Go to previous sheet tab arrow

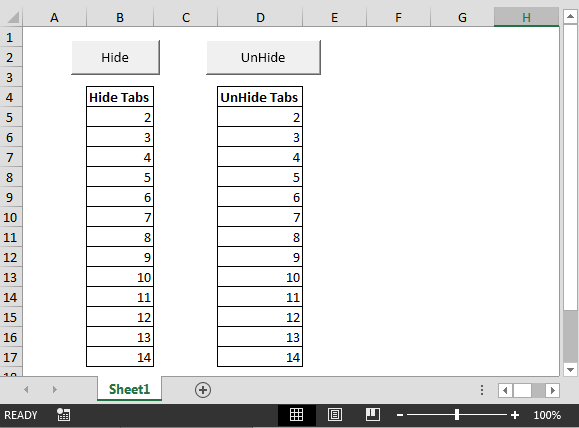[26, 389]
